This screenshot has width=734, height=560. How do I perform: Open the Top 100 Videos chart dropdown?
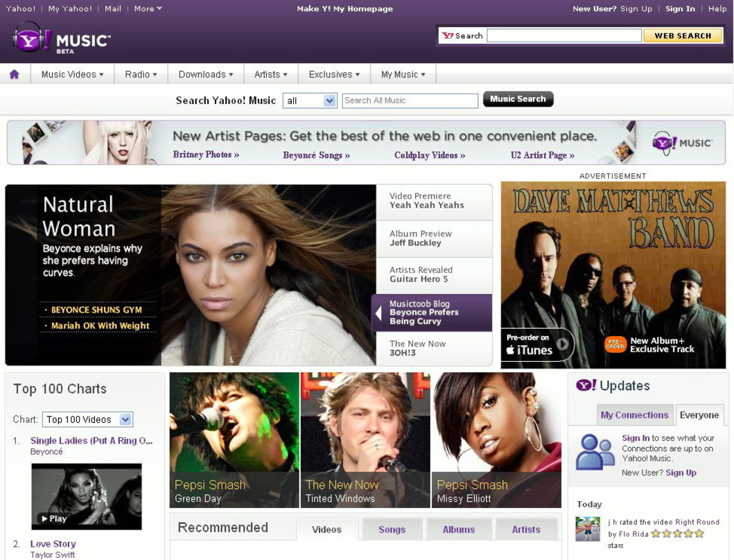coord(87,419)
